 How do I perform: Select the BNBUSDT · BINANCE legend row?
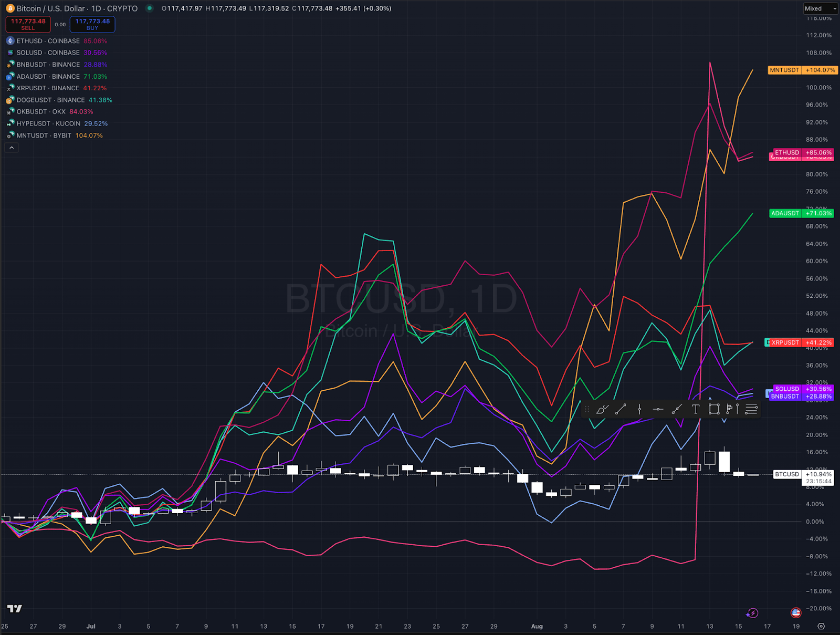(x=57, y=65)
